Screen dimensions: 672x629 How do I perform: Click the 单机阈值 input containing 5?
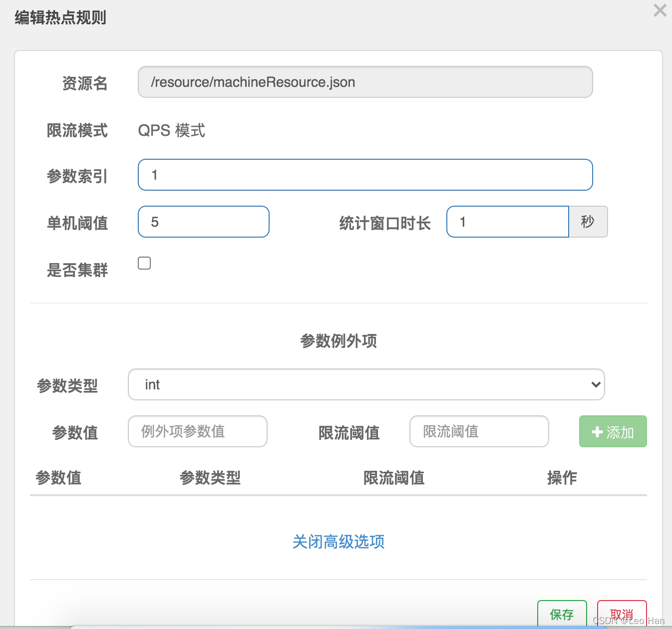[x=203, y=222]
